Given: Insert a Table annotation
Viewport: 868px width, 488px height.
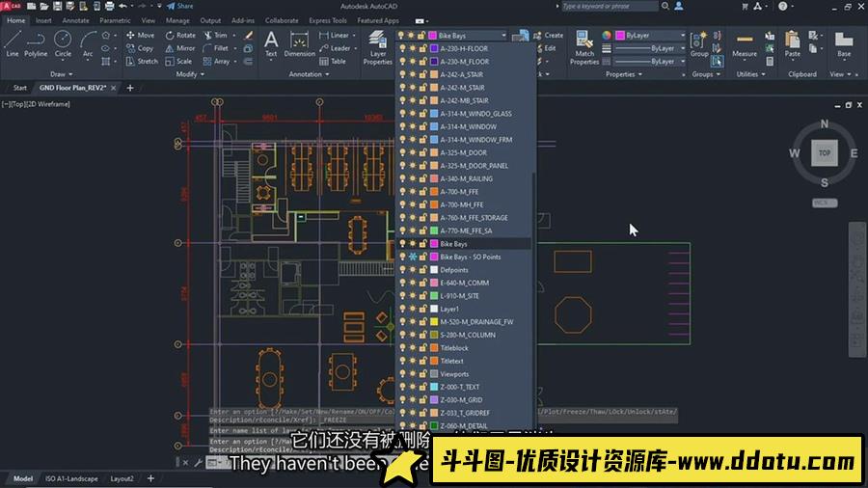Looking at the screenshot, I should 333,62.
